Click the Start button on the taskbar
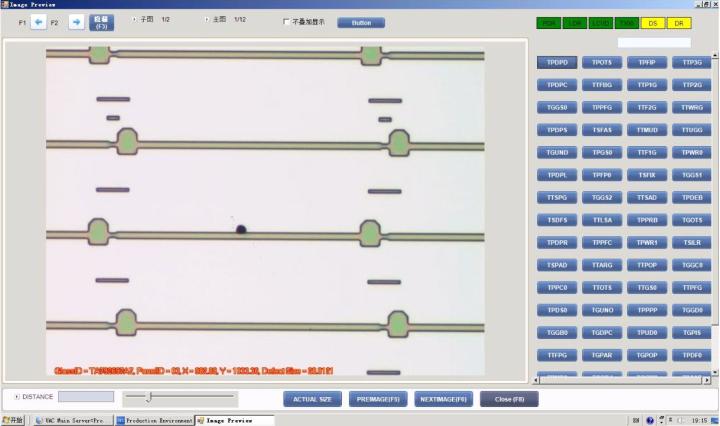The width and height of the screenshot is (720, 426). (x=14, y=420)
